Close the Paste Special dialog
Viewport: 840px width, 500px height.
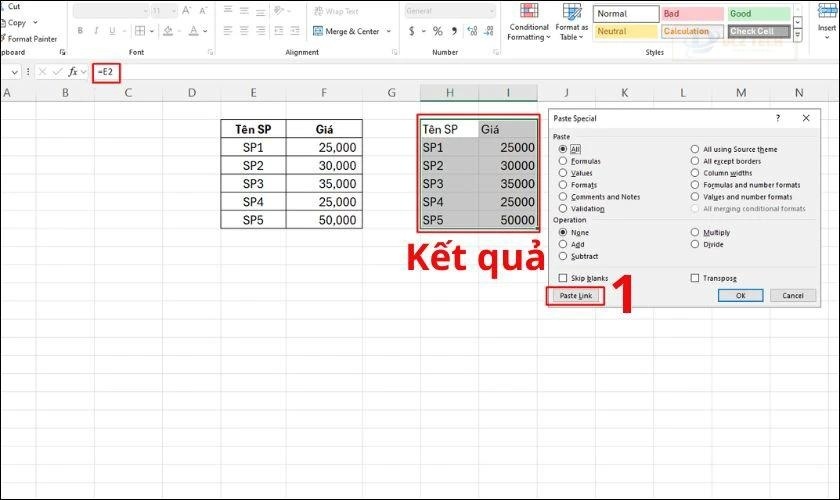point(806,118)
